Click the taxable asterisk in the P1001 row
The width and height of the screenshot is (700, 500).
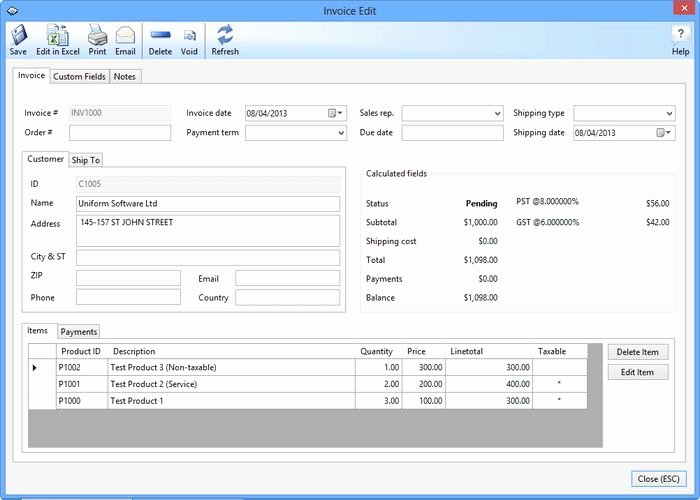pos(559,383)
